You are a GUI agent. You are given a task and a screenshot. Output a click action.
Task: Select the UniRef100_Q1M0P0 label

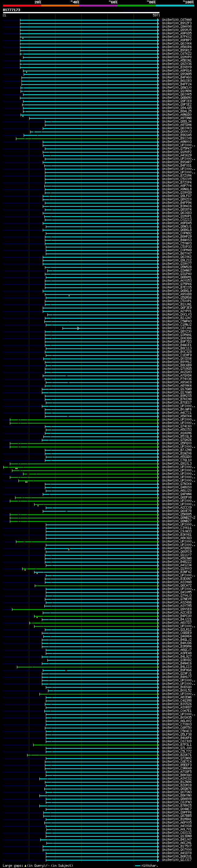[x=176, y=57]
